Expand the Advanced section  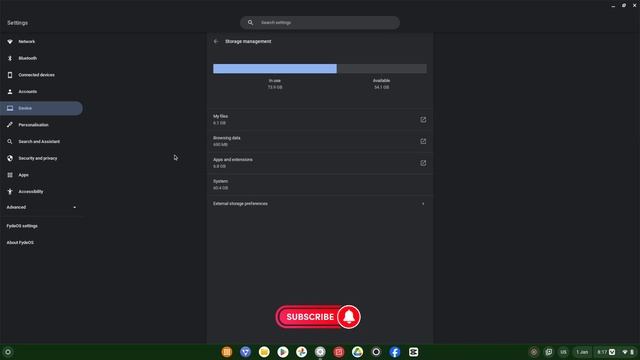coord(41,207)
